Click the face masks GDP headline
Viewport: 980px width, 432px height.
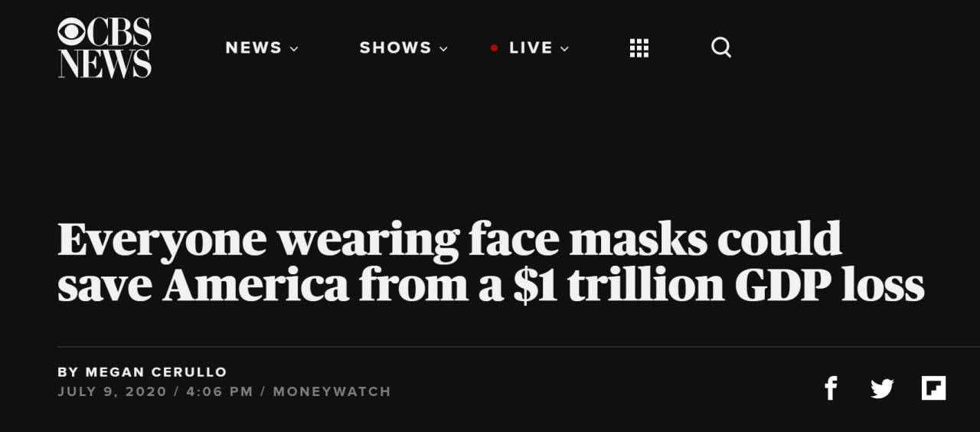point(491,261)
